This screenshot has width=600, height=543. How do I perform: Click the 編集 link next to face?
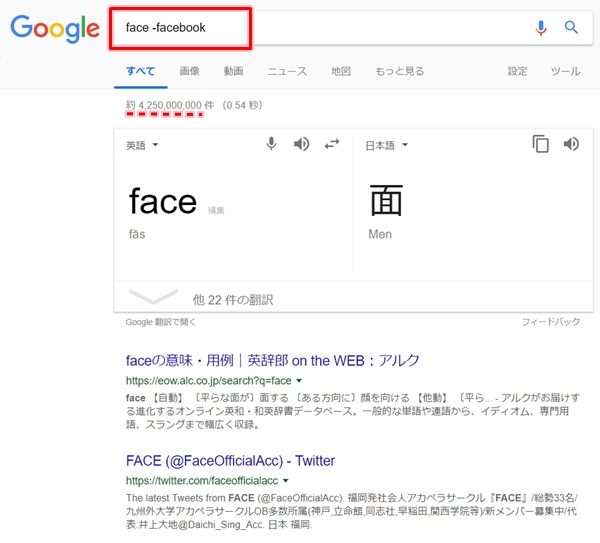[x=216, y=210]
